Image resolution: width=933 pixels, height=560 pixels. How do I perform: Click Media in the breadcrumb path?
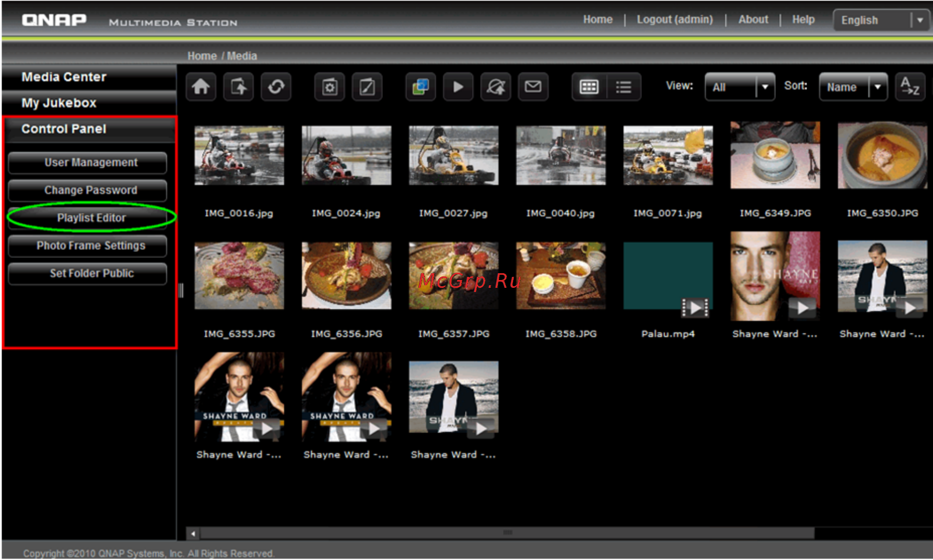(x=242, y=56)
